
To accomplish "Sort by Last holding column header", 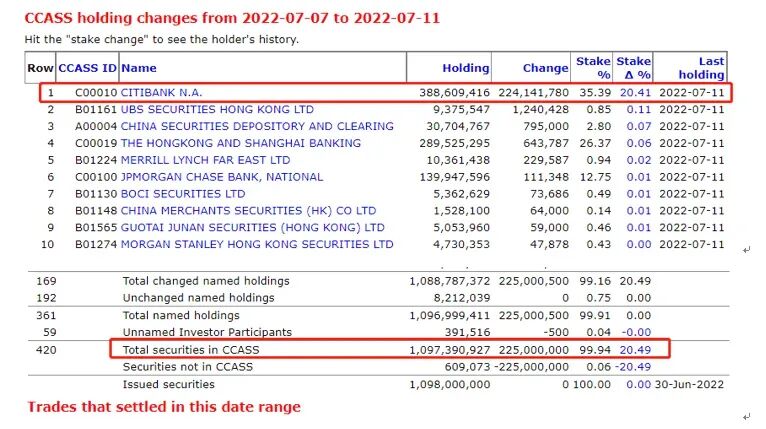I will (x=701, y=68).
